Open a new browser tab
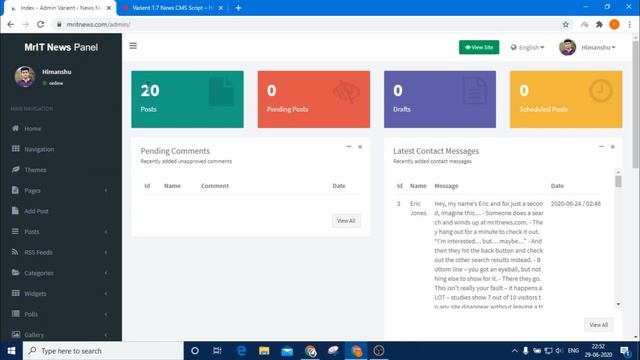 click(238, 8)
